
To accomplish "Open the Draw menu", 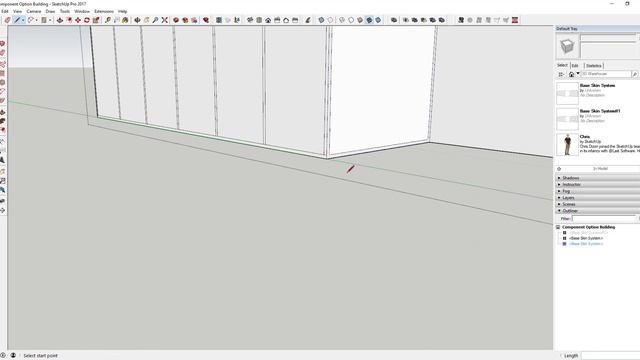I will 50,11.
